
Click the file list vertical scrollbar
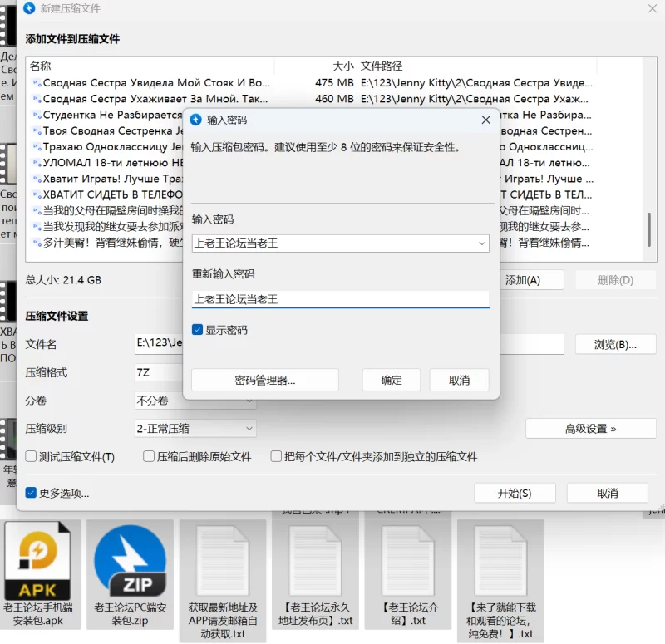pyautogui.click(x=648, y=233)
